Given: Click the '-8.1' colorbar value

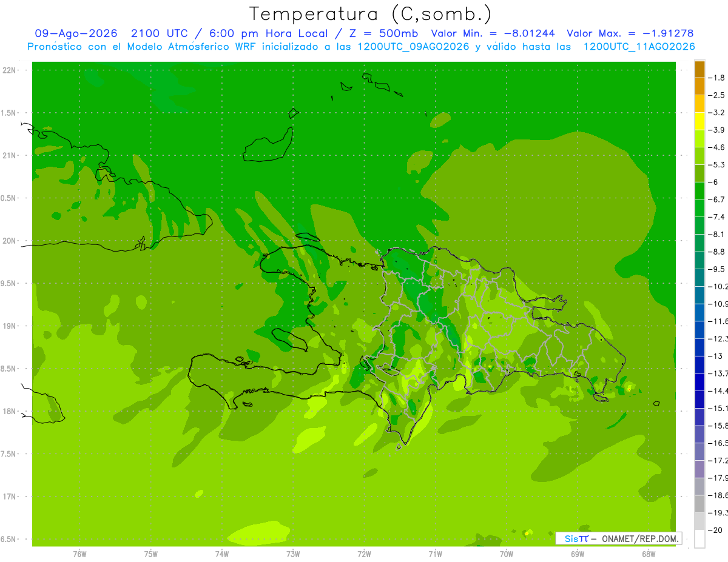Looking at the screenshot, I should pos(716,234).
